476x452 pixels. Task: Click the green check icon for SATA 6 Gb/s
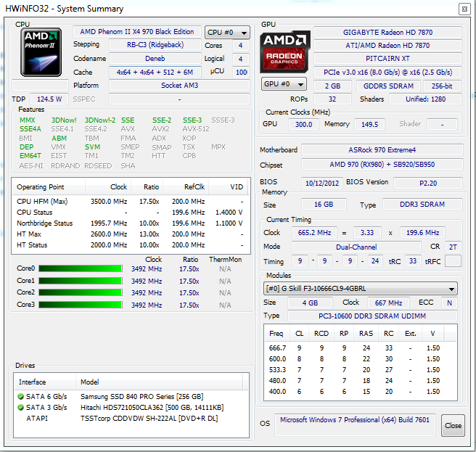pos(20,396)
